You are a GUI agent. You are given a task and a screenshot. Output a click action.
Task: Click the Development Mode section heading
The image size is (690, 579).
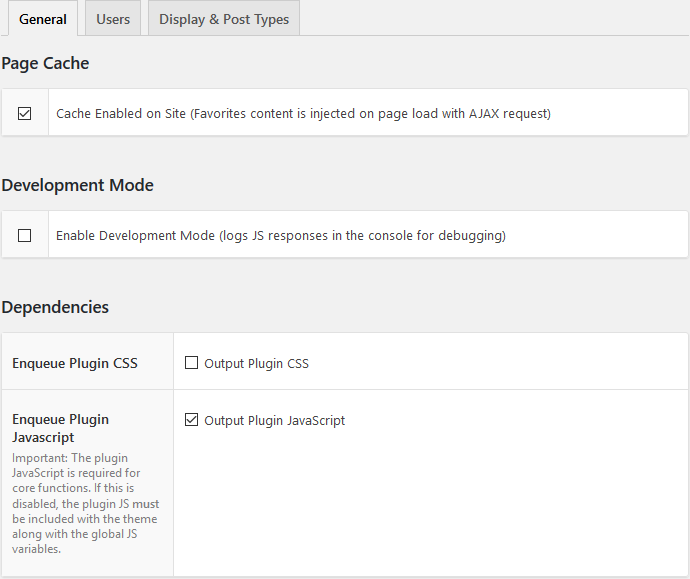coord(77,185)
